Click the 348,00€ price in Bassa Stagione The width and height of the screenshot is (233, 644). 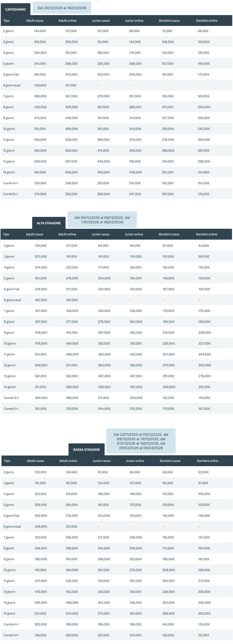pos(41,526)
